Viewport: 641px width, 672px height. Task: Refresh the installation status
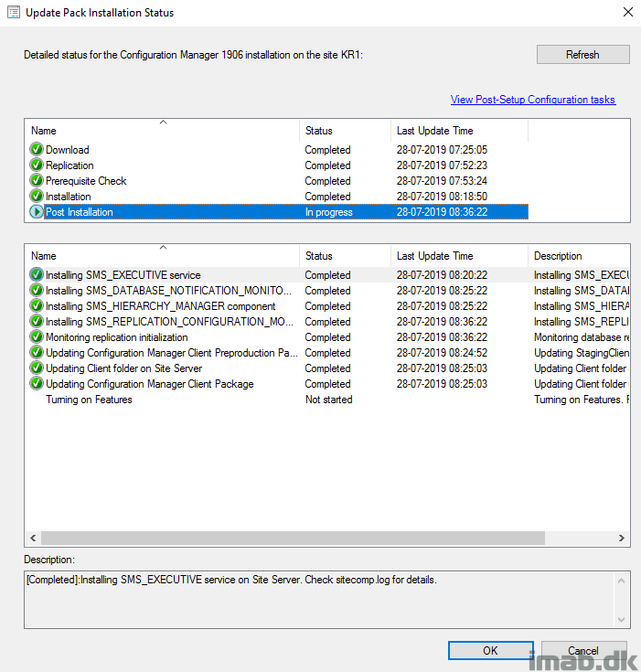pos(583,55)
